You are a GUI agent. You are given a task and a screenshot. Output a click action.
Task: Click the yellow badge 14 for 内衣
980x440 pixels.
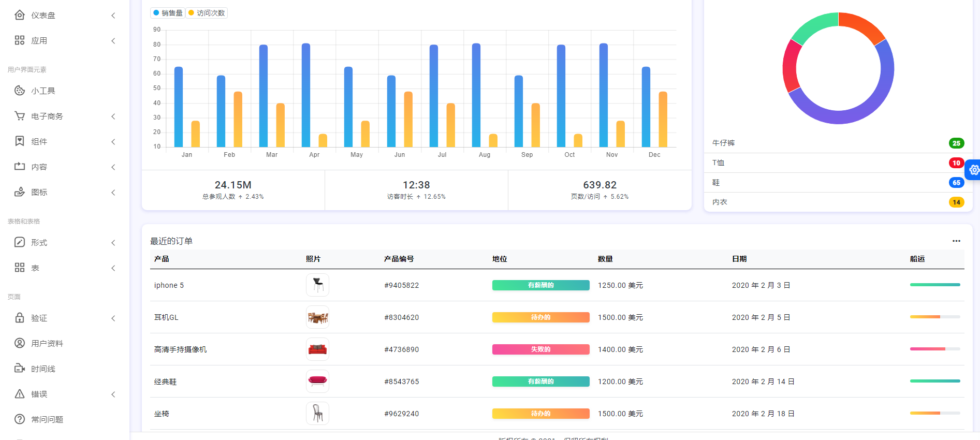(956, 202)
